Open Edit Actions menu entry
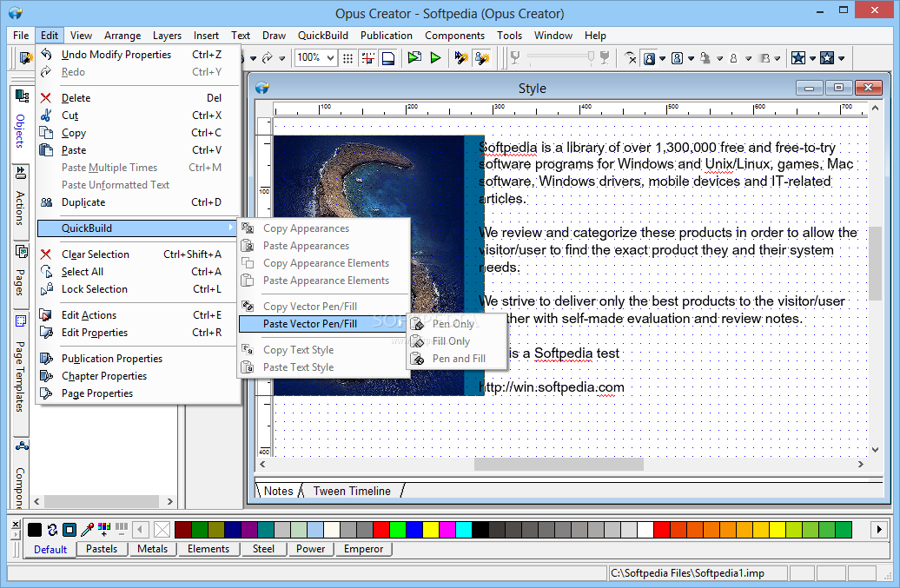900x588 pixels. pos(137,315)
